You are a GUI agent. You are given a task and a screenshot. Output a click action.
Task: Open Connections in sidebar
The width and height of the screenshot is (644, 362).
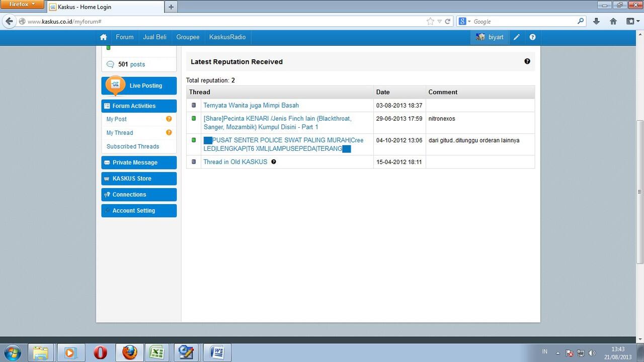[x=139, y=195]
